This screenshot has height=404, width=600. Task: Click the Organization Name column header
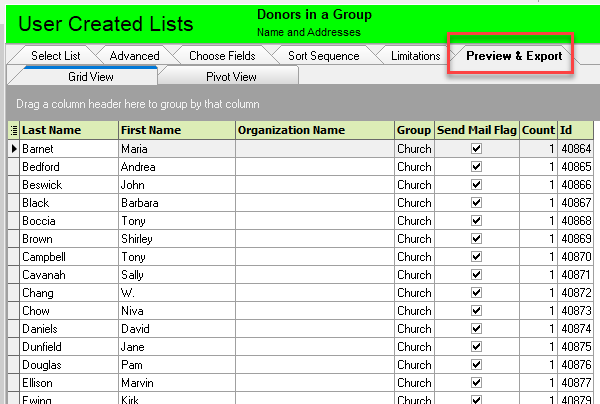pyautogui.click(x=313, y=130)
